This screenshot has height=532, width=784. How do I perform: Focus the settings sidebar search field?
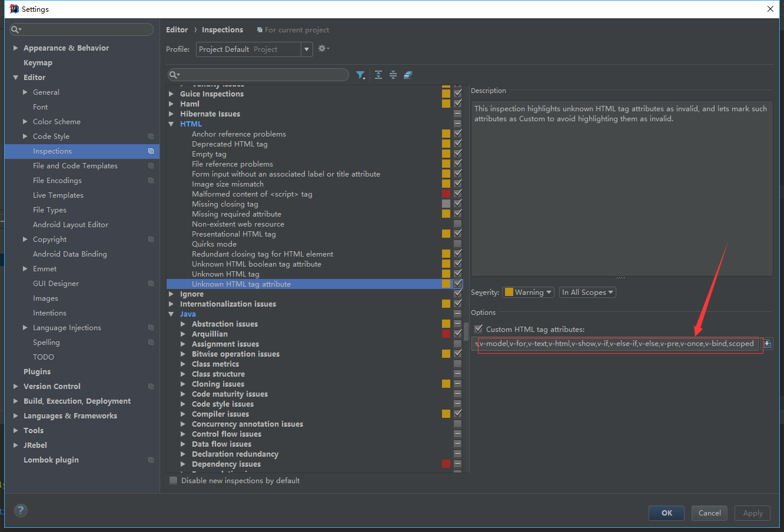[x=82, y=29]
